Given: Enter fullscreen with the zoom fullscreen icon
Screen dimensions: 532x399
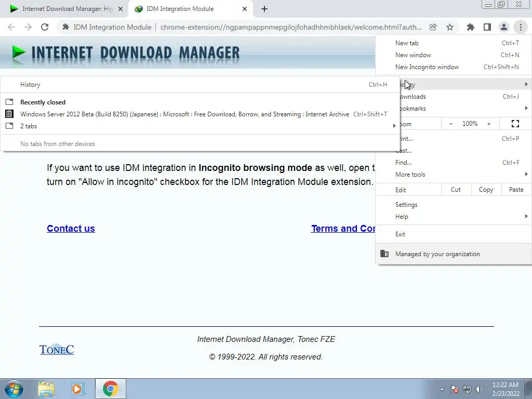Looking at the screenshot, I should pos(515,124).
